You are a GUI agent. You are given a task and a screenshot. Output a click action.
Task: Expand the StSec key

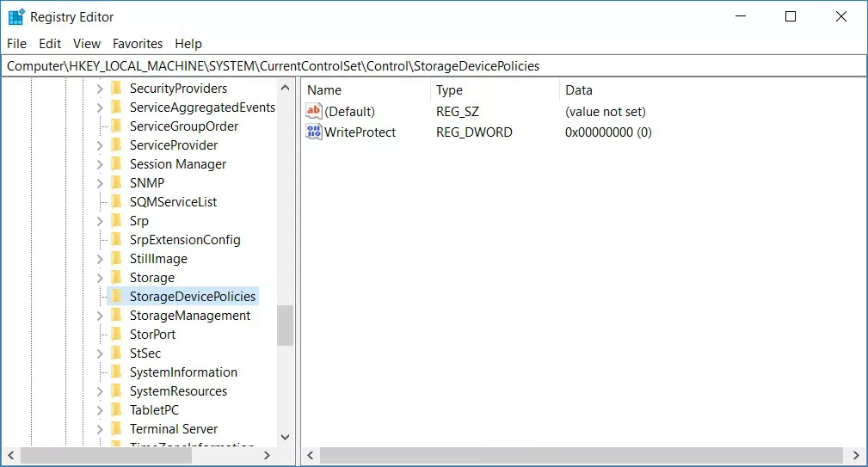pyautogui.click(x=100, y=353)
